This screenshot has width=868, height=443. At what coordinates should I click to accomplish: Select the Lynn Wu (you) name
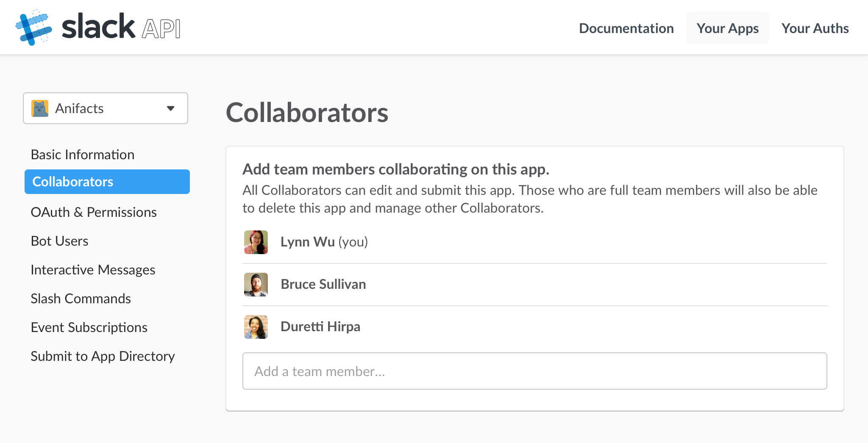pos(324,242)
